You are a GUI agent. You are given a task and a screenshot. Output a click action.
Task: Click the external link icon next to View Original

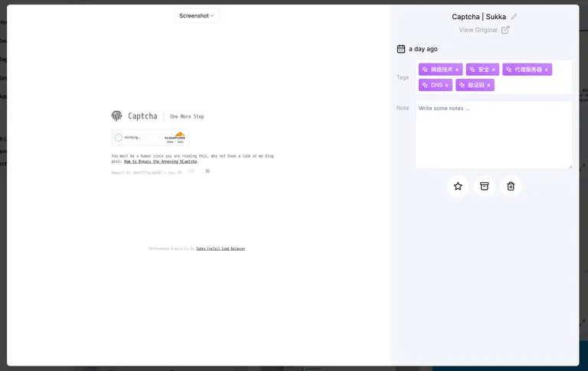[505, 30]
